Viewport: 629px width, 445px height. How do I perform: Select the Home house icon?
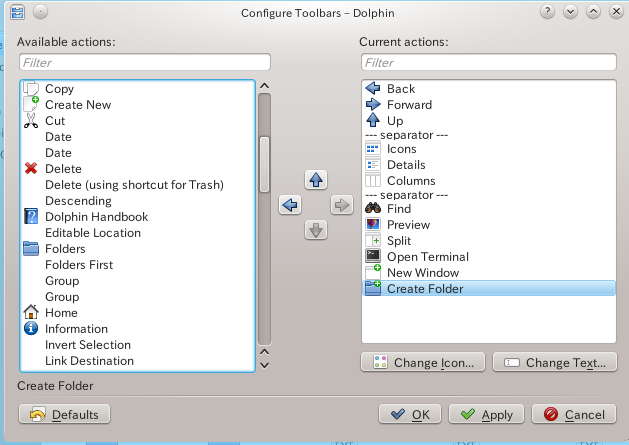[31, 313]
